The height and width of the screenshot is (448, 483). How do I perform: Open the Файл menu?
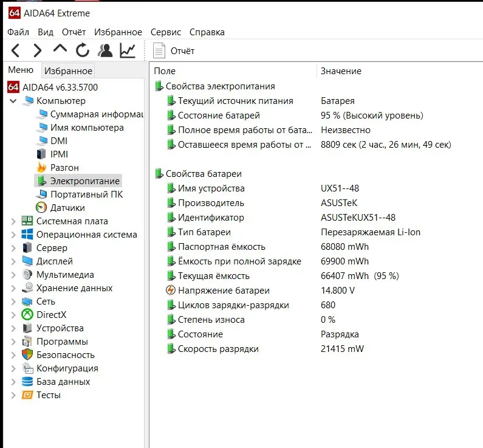click(x=18, y=32)
